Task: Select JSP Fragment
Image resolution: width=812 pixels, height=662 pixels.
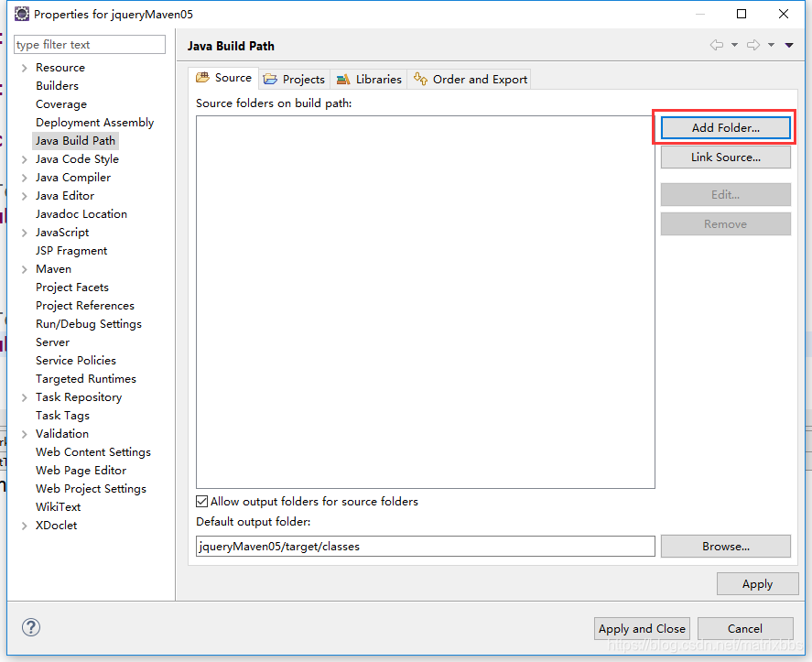Action: coord(71,251)
